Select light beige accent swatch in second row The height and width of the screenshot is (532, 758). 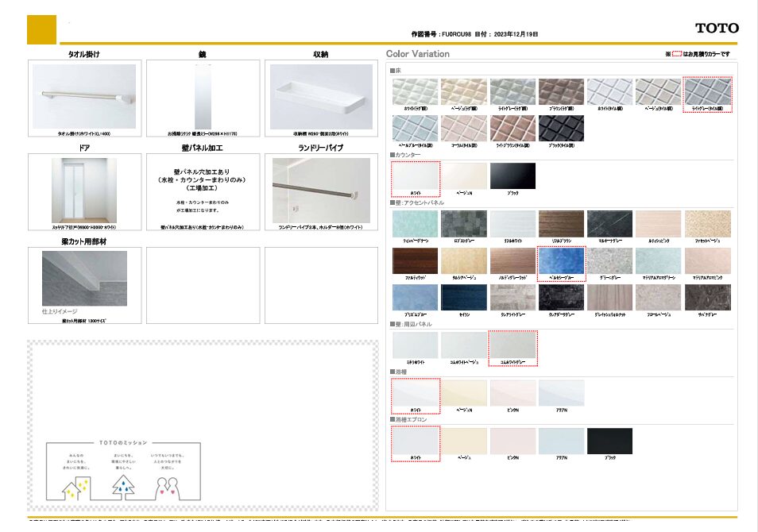(x=464, y=261)
